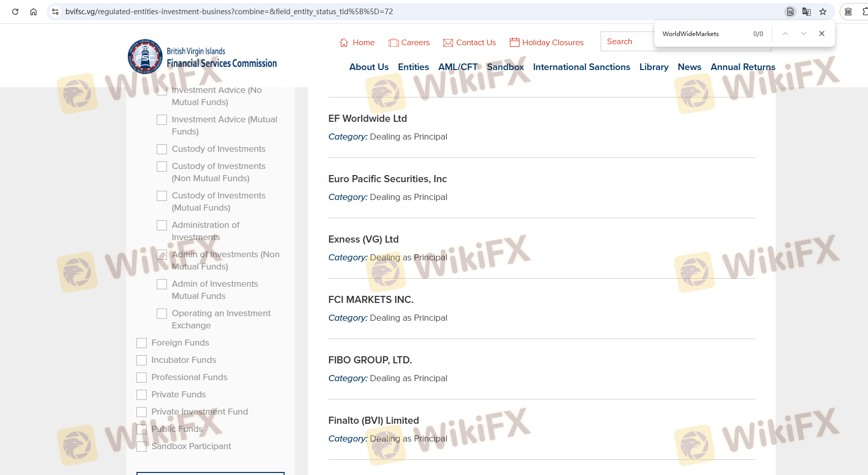The width and height of the screenshot is (868, 475).
Task: Open the International Sanctions menu
Action: (581, 67)
